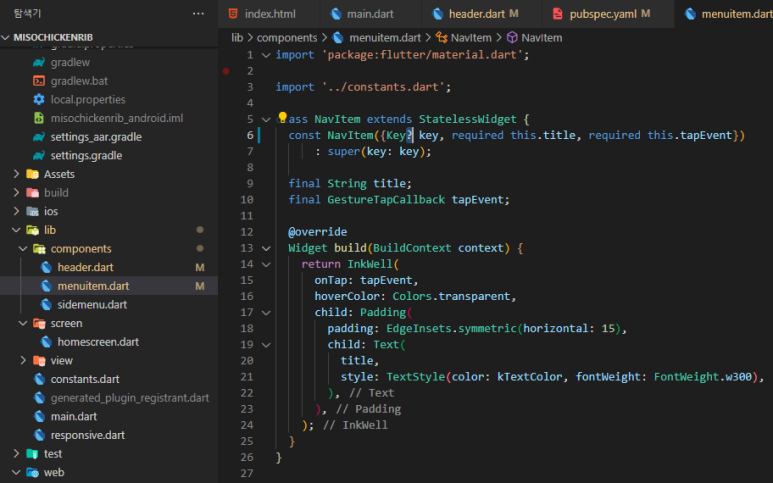
Task: Collapse the web folder
Action: tap(16, 473)
